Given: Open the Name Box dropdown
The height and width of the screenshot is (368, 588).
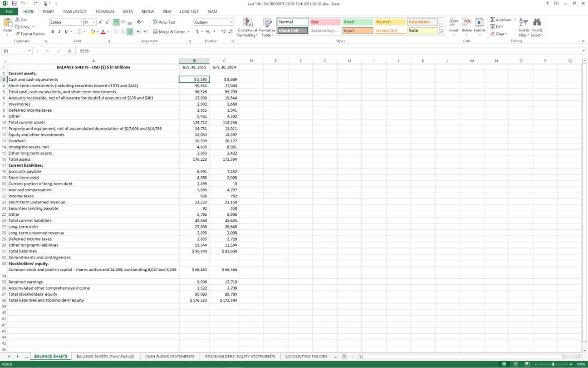Looking at the screenshot, I should pos(29,51).
